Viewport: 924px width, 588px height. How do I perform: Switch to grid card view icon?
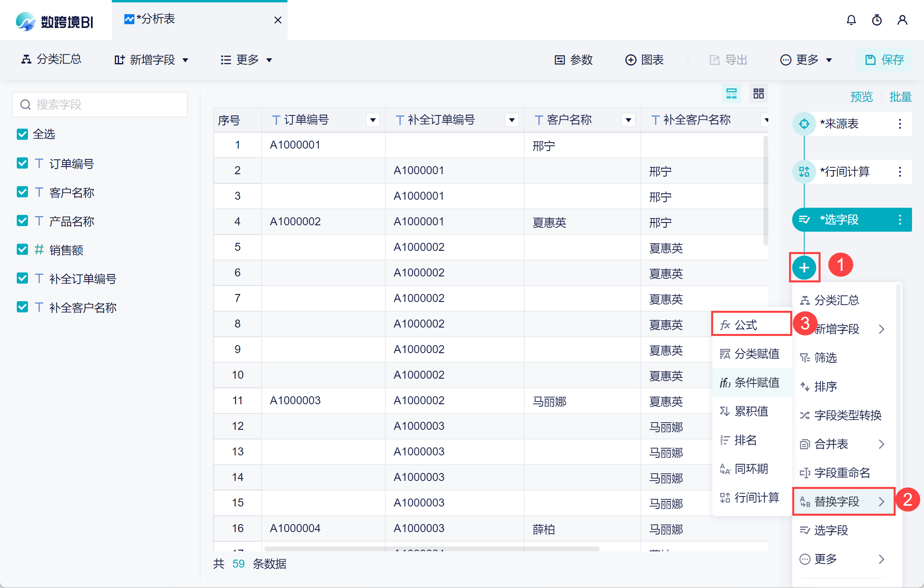pyautogui.click(x=758, y=94)
